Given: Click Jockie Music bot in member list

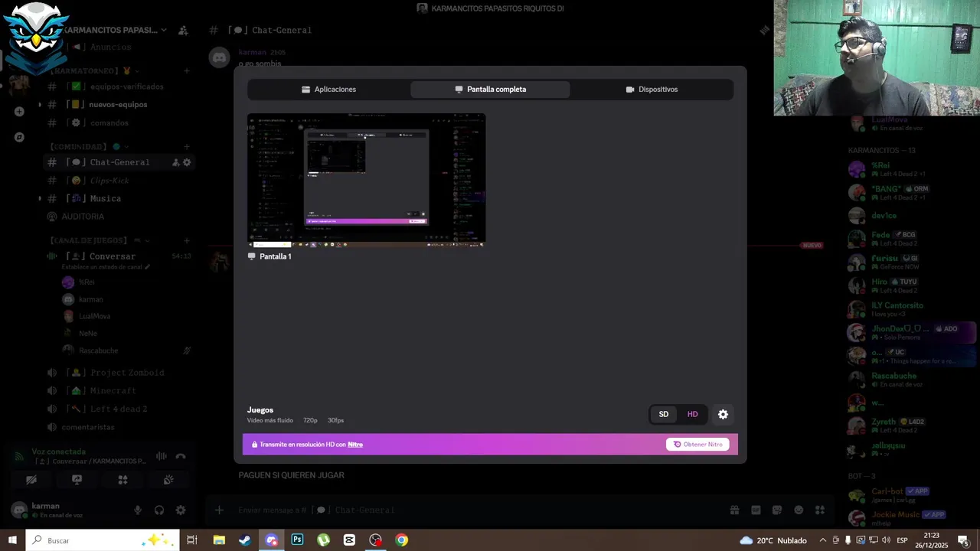Looking at the screenshot, I should [911, 518].
